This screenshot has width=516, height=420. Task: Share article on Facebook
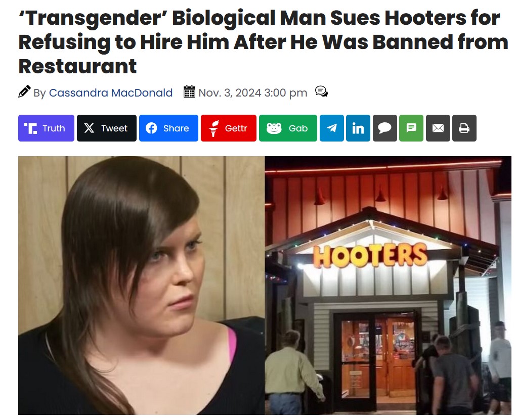[x=168, y=128]
